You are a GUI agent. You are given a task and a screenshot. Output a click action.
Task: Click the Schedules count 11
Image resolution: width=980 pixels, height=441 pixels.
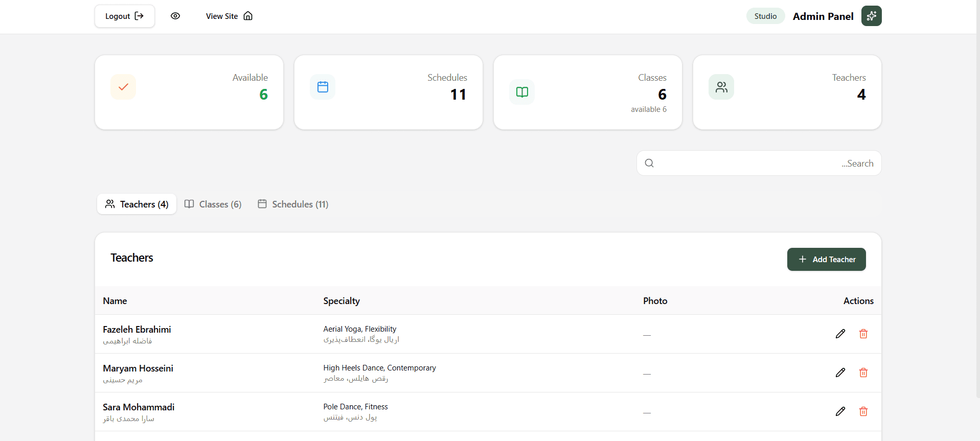[x=458, y=95]
